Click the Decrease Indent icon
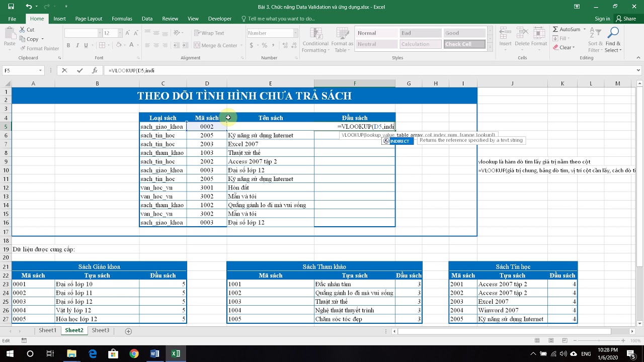 (x=176, y=45)
